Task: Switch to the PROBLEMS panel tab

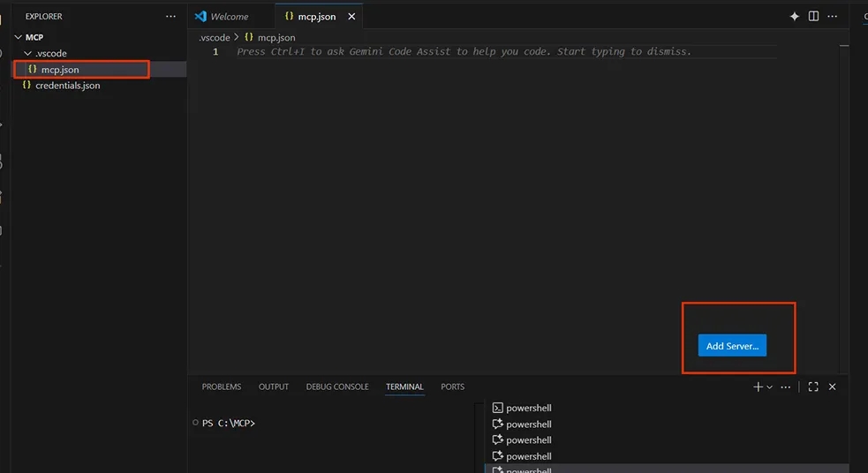Action: (x=222, y=387)
